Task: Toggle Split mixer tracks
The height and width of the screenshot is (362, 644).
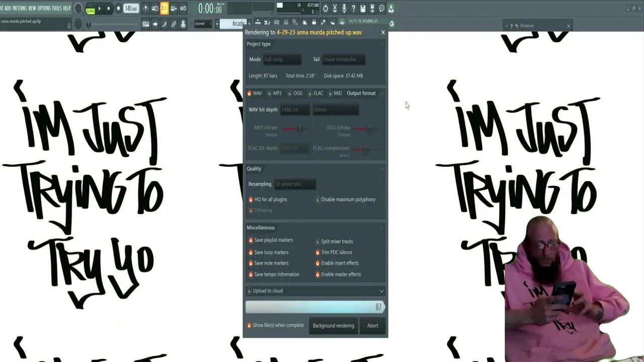Action: tap(334, 242)
